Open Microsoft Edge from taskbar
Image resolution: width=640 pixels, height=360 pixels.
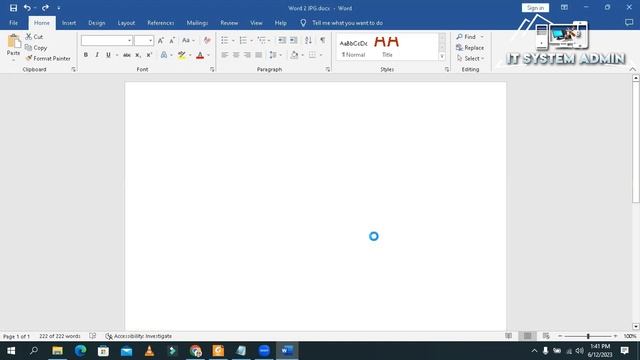click(80, 351)
